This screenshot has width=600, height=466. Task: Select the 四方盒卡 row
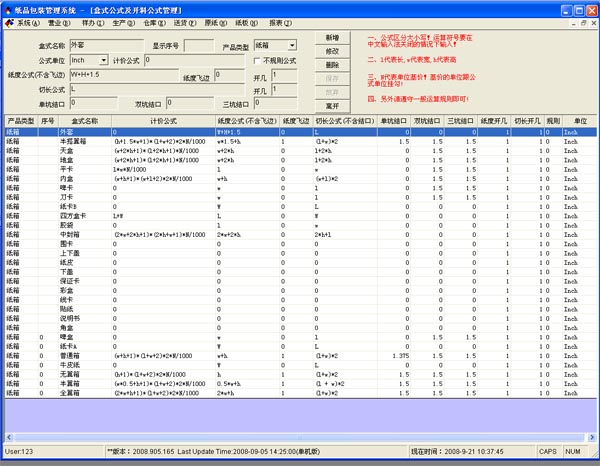pos(301,216)
